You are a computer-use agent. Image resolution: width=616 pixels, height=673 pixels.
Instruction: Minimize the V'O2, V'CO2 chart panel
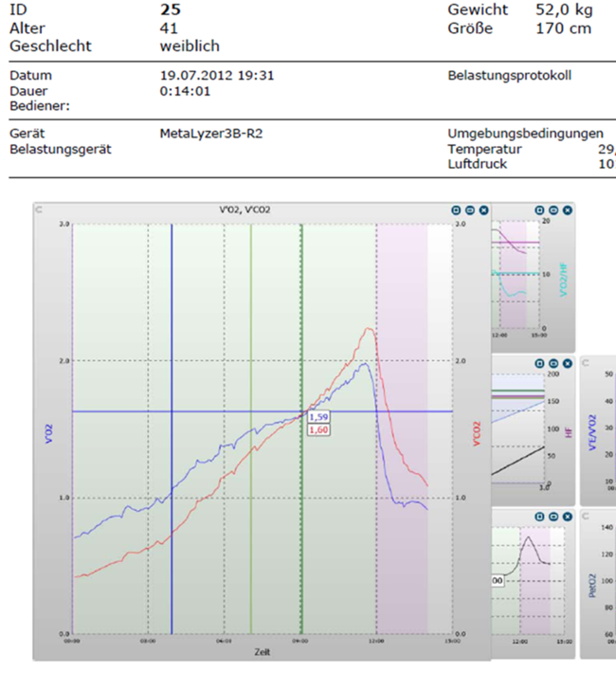point(469,209)
